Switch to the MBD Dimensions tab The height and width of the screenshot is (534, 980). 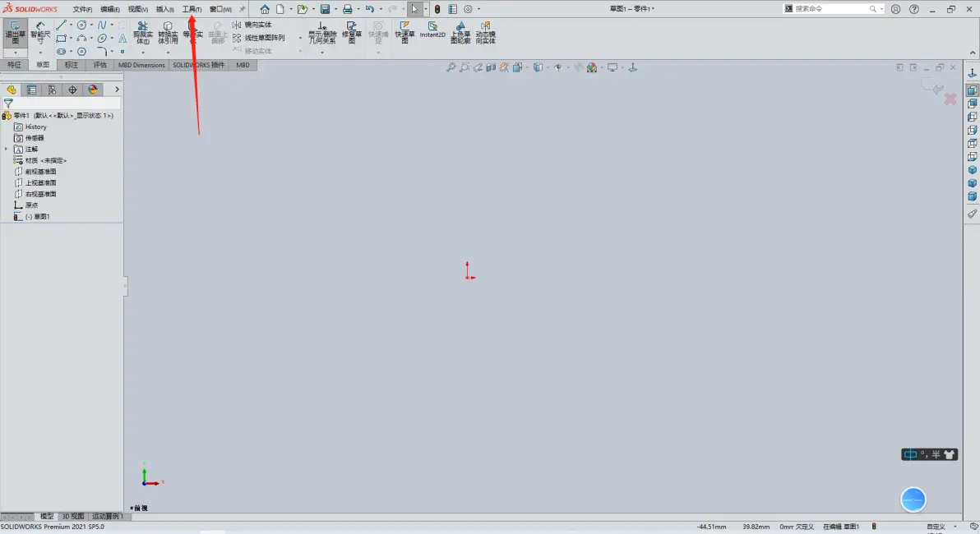(x=142, y=65)
